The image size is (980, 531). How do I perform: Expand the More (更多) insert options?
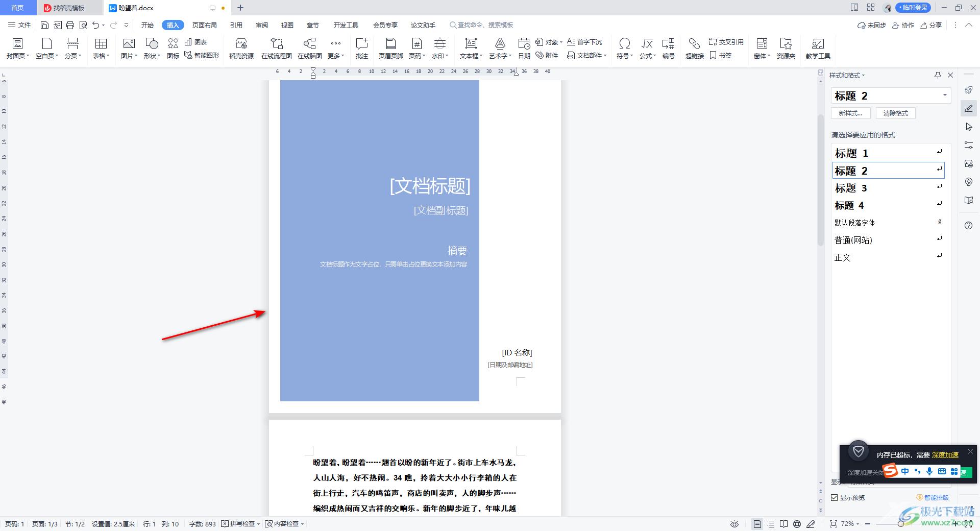[336, 49]
